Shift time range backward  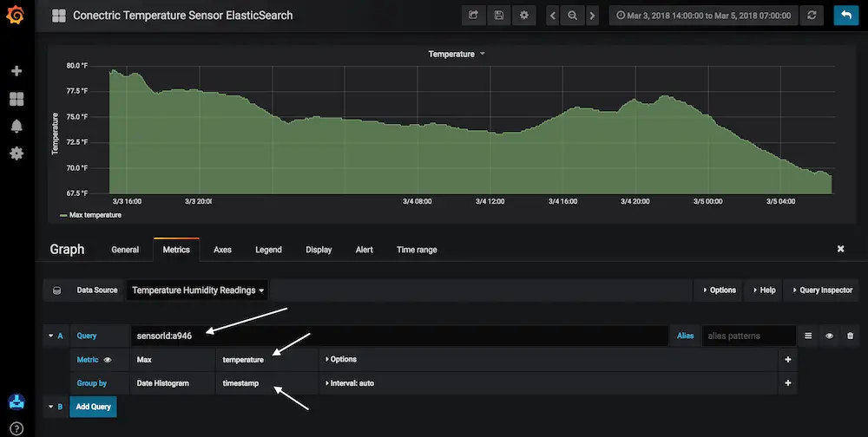click(552, 16)
